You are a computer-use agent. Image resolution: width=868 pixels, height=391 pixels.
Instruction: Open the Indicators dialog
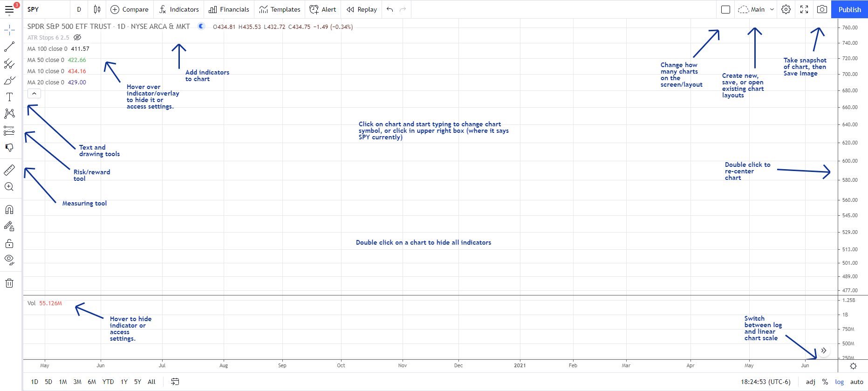[x=179, y=9]
